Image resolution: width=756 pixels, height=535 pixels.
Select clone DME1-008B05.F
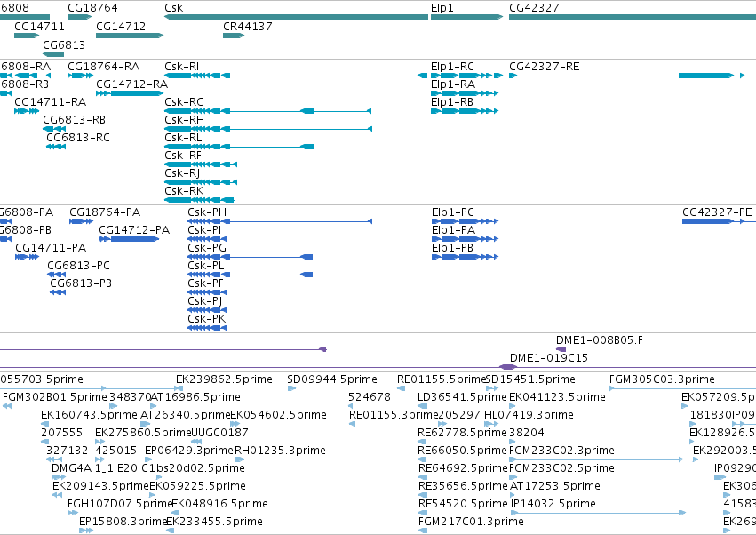point(600,340)
